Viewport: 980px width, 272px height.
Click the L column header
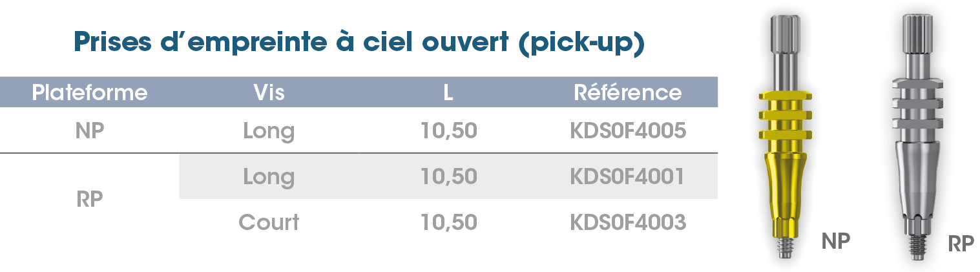point(448,92)
